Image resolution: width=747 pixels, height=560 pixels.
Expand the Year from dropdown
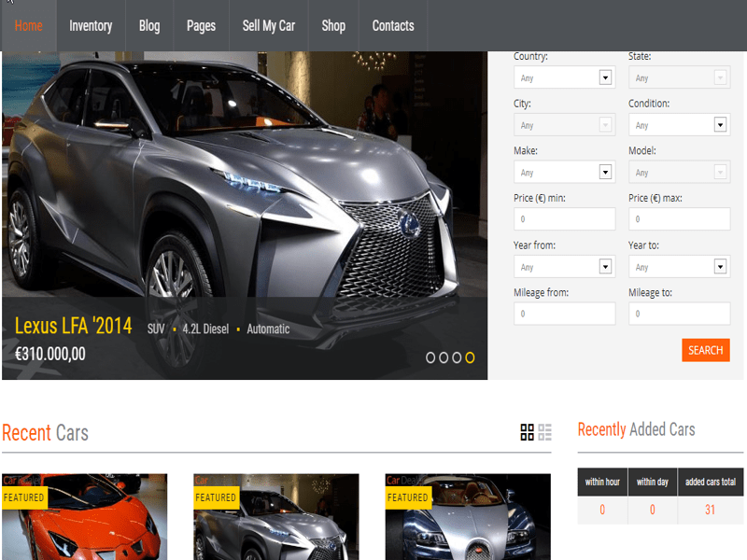tap(564, 267)
